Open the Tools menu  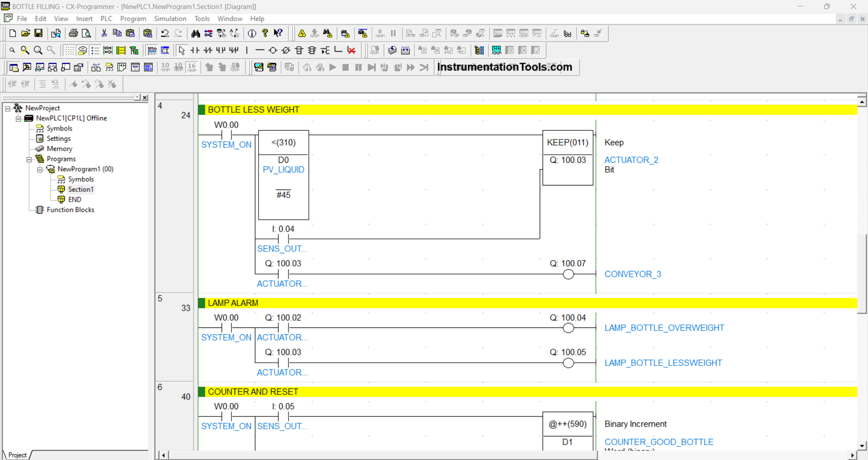tap(202, 19)
